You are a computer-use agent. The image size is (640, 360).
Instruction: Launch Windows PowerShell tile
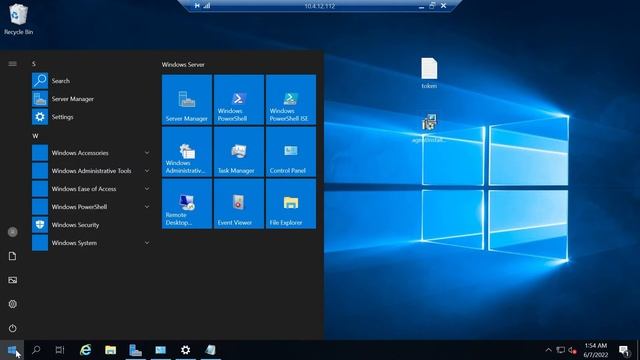pos(239,100)
